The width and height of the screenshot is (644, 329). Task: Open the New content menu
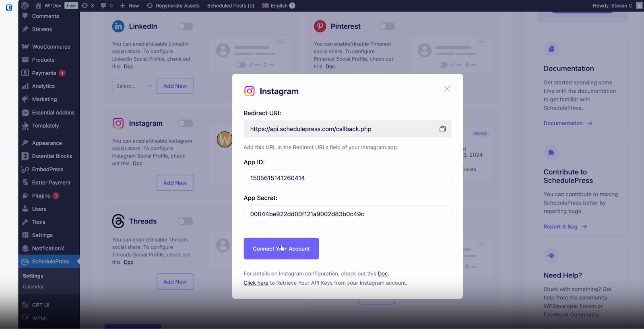pyautogui.click(x=129, y=6)
